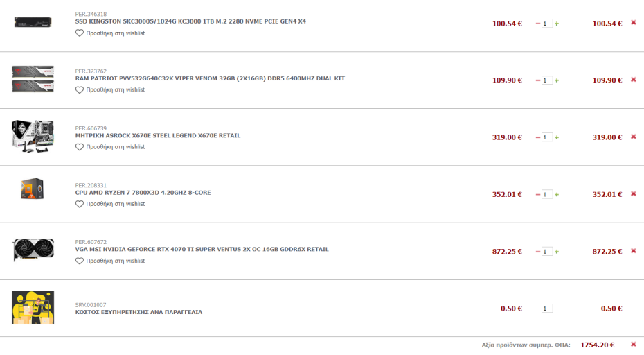644x355 pixels.
Task: Remove ASRock X670E motherboard item
Action: [633, 137]
